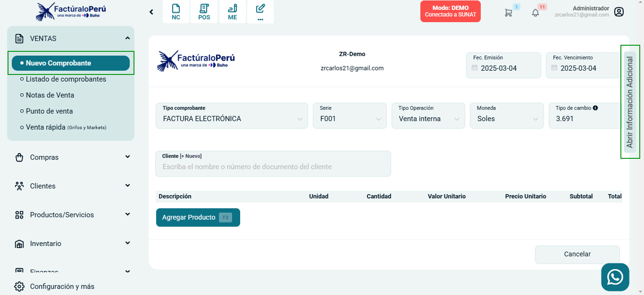Click the WhatsApp chat button

tap(615, 277)
